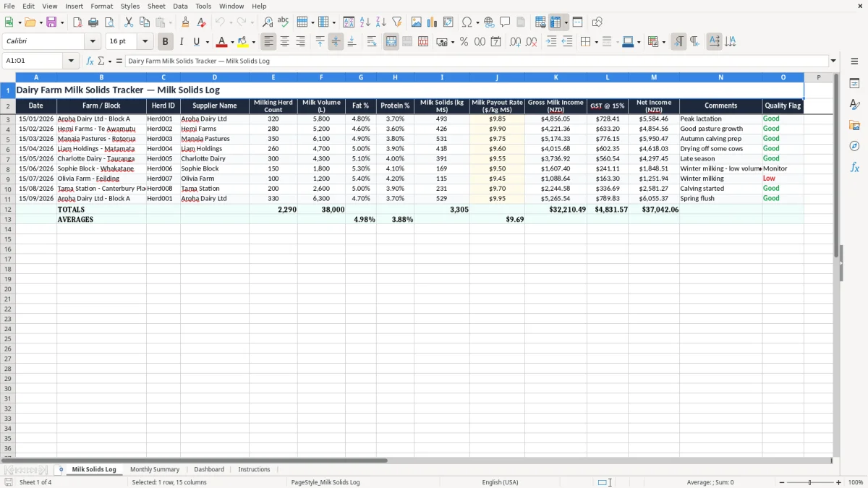Image resolution: width=868 pixels, height=488 pixels.
Task: Open the Function Wizard fx icon
Action: [x=90, y=61]
